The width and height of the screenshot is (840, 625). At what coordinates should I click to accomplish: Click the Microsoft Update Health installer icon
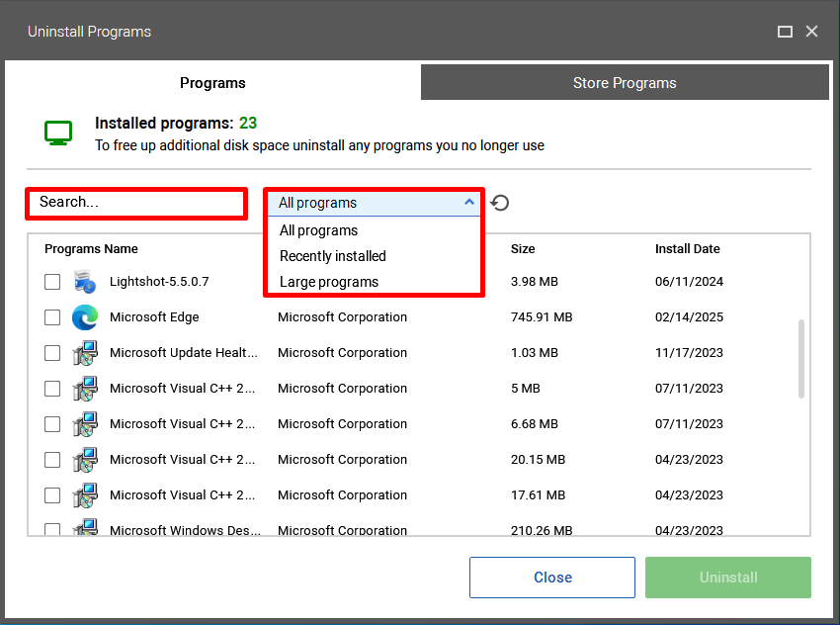(x=85, y=353)
